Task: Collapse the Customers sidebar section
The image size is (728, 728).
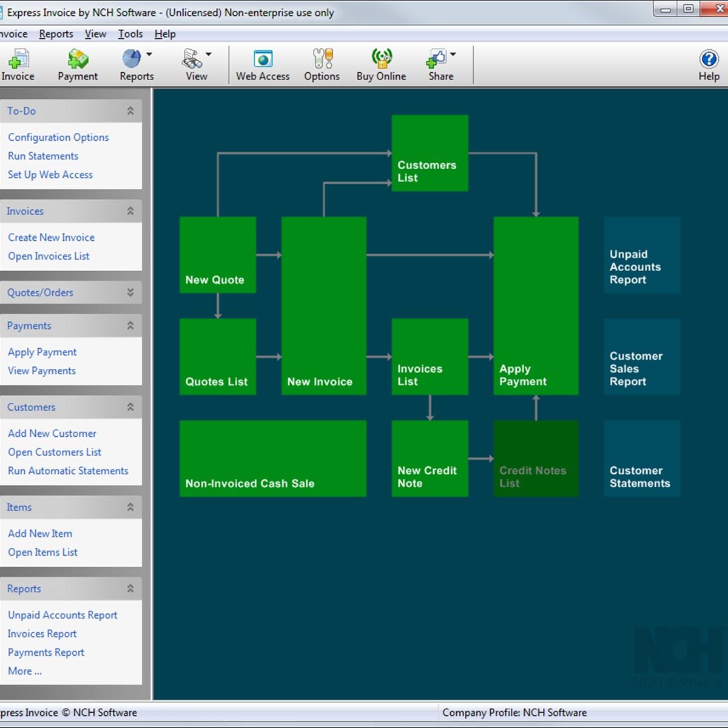Action: coord(130,407)
